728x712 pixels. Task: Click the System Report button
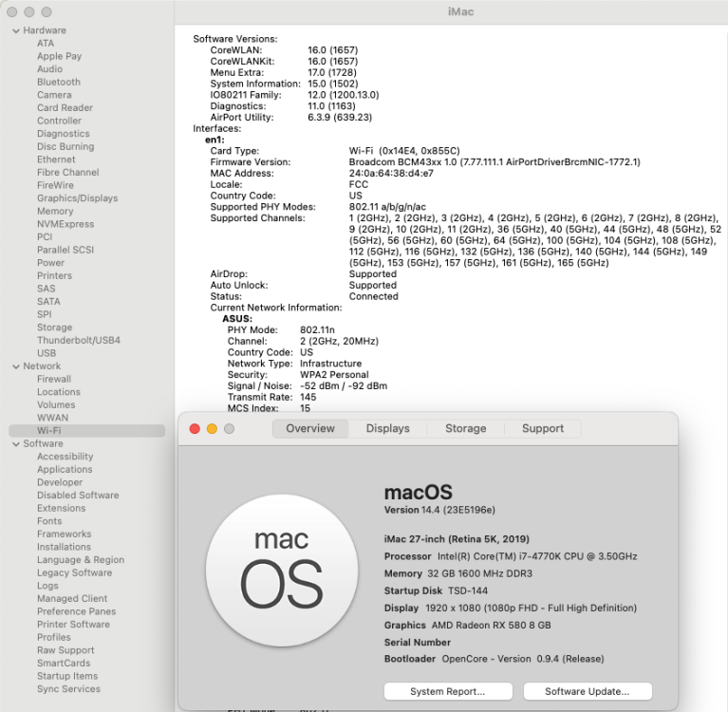tap(448, 691)
